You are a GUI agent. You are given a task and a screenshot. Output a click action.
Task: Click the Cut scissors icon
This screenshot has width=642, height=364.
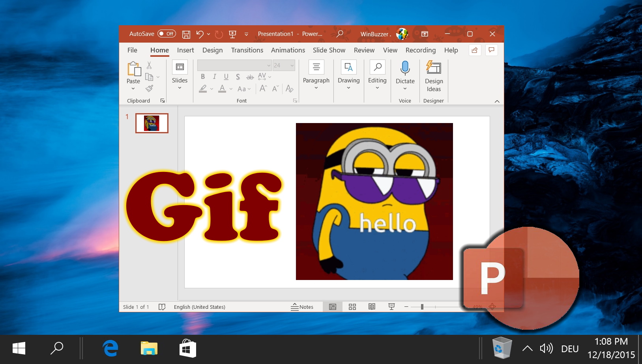coord(149,65)
